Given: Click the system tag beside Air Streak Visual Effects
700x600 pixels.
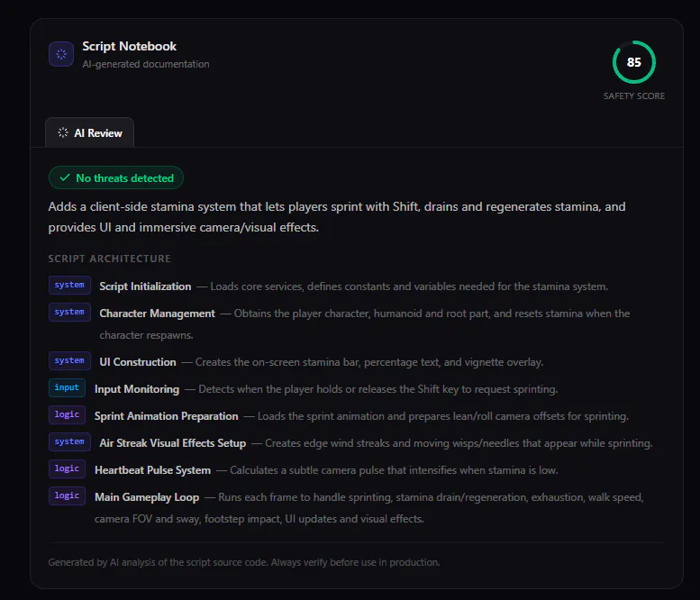Looking at the screenshot, I should pos(69,442).
